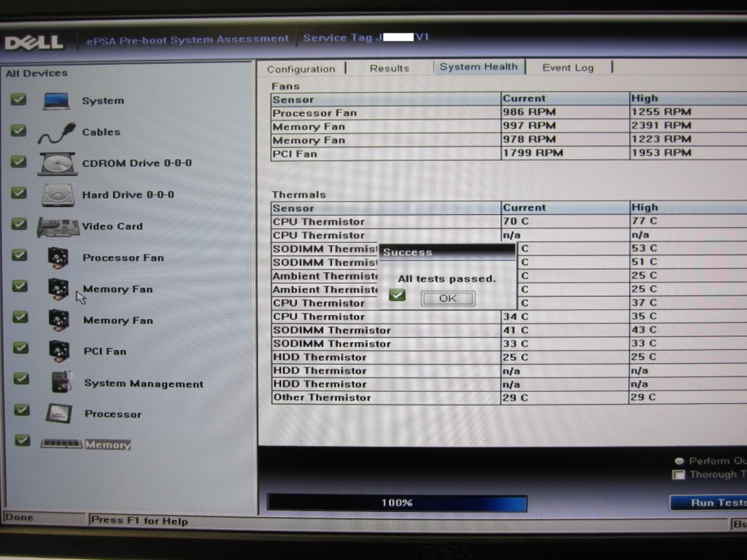Select the Perform Quick Test radio button
Screen dimensions: 747x560
click(679, 461)
